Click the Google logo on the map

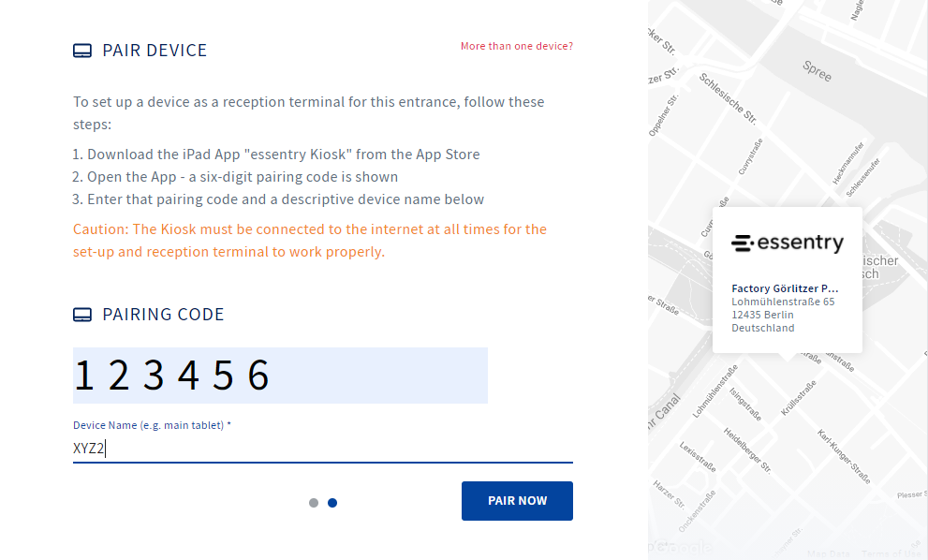click(681, 547)
